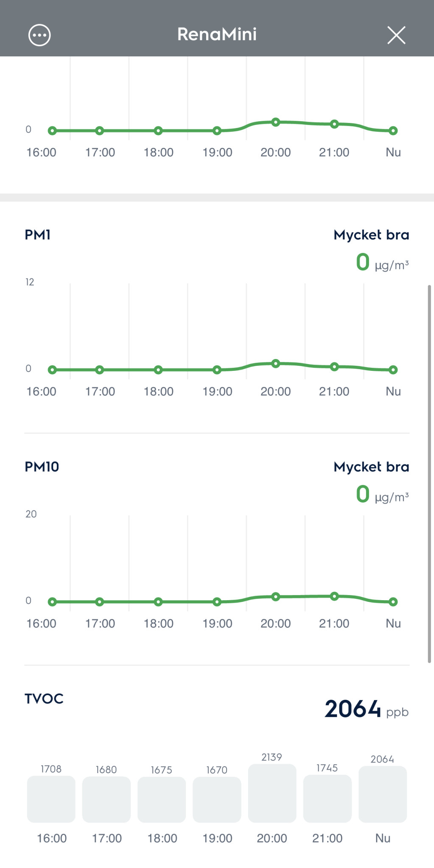The image size is (434, 868).
Task: Tap the 18:00 data point on PM1 chart
Action: (158, 370)
